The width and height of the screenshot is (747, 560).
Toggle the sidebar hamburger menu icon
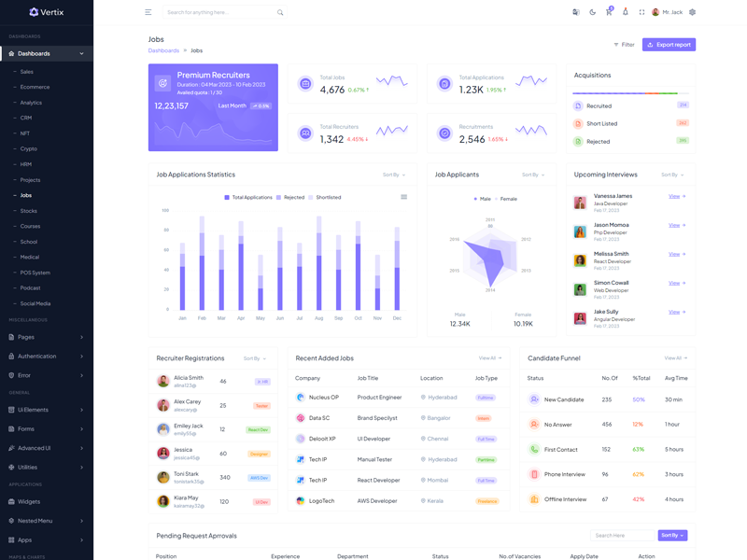click(x=148, y=12)
